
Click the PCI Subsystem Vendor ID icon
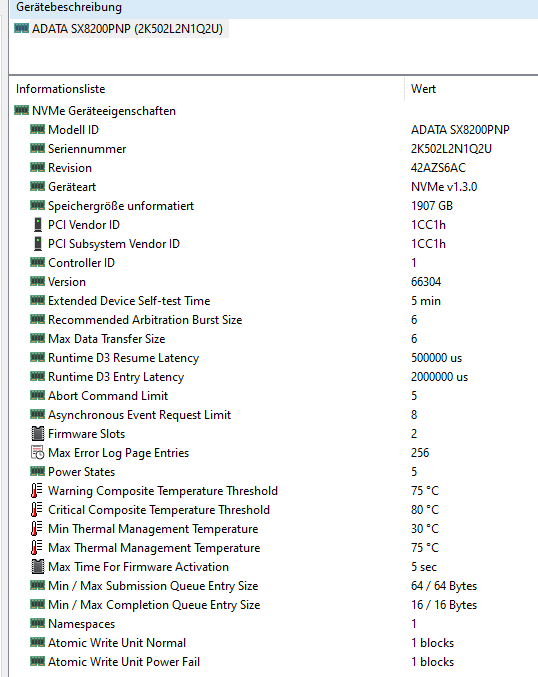38,244
